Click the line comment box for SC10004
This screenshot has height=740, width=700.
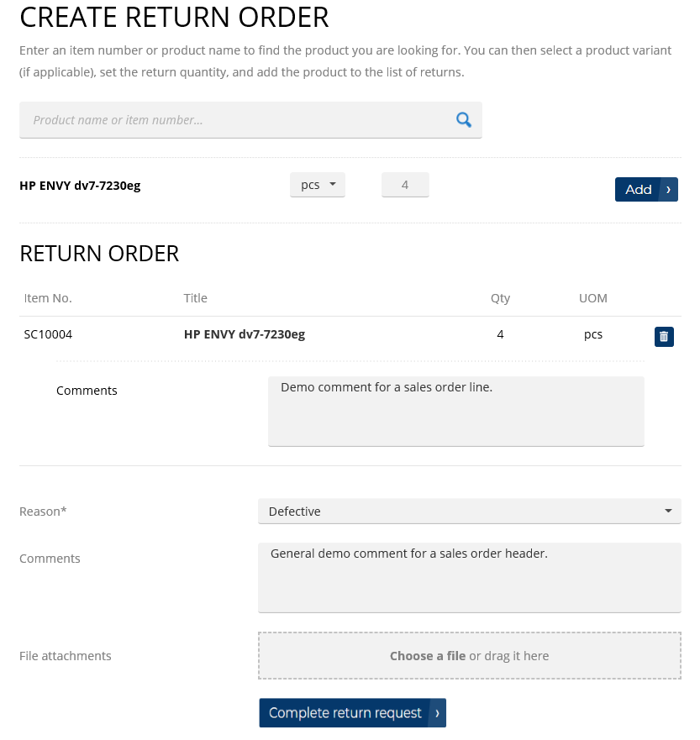(455, 411)
